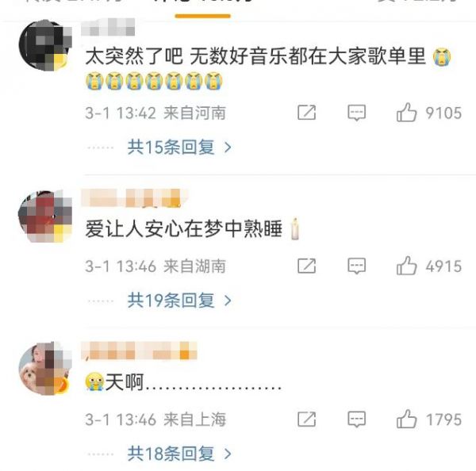Viewport: 476px width, 471px height.
Task: Open the third commenter's avatar with the dog
Action: tap(45, 369)
